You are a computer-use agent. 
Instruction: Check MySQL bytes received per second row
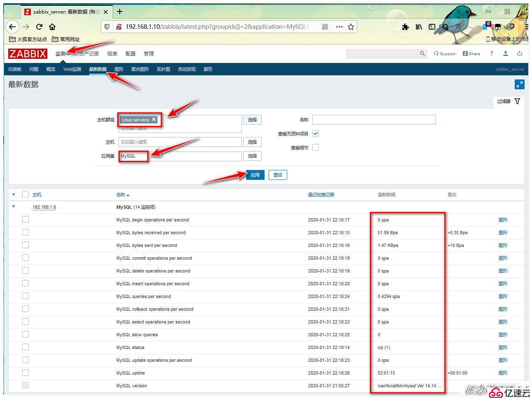pyautogui.click(x=26, y=232)
